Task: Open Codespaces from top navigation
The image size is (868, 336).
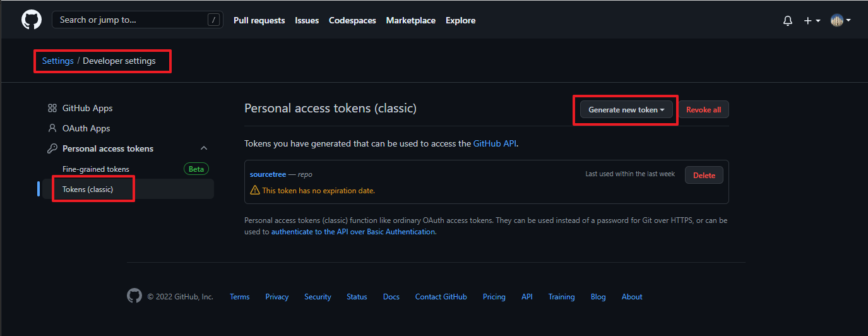Action: coord(352,20)
